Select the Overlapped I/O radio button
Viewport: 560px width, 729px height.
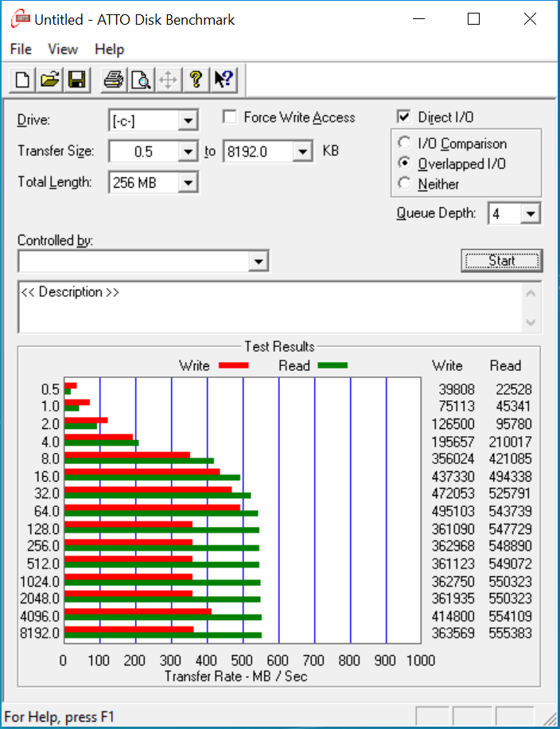[404, 162]
